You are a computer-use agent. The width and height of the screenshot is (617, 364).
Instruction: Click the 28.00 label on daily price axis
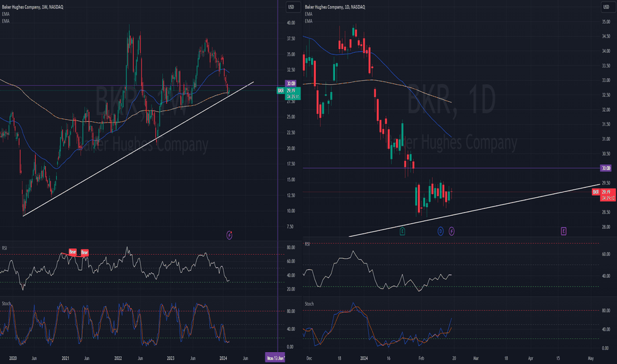(x=606, y=226)
